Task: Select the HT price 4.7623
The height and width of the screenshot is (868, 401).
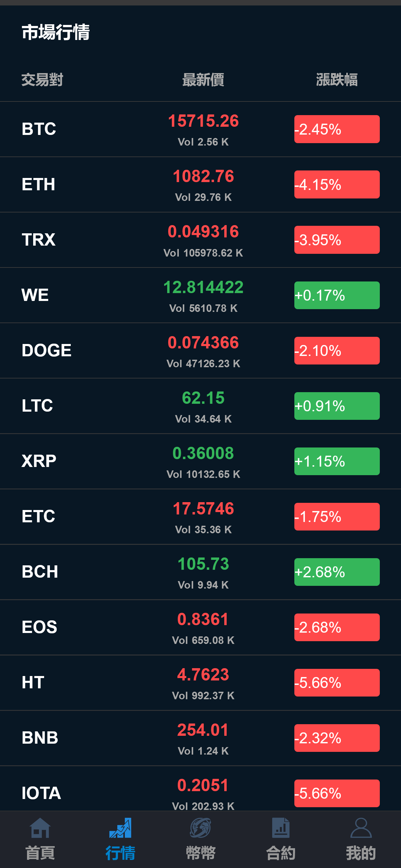Action: tap(203, 675)
